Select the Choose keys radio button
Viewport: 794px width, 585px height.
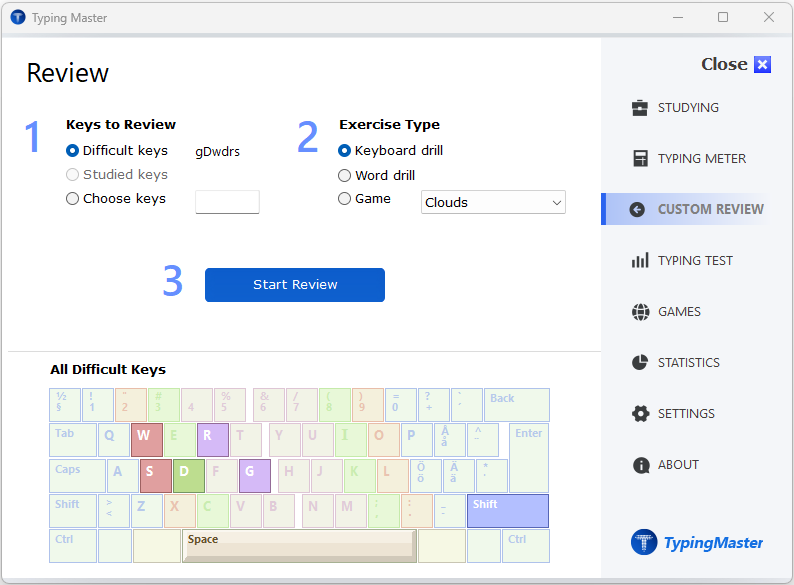coord(72,199)
